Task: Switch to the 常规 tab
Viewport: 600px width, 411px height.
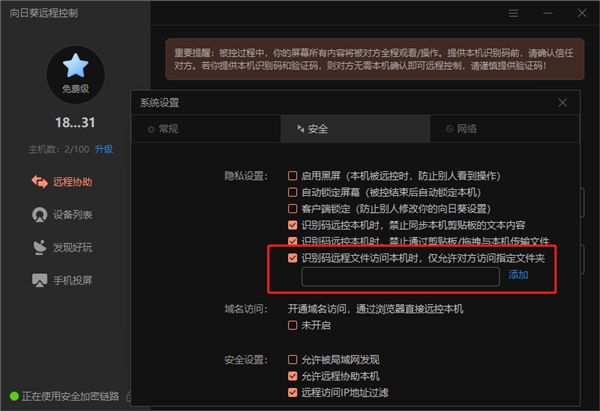Action: click(x=206, y=129)
